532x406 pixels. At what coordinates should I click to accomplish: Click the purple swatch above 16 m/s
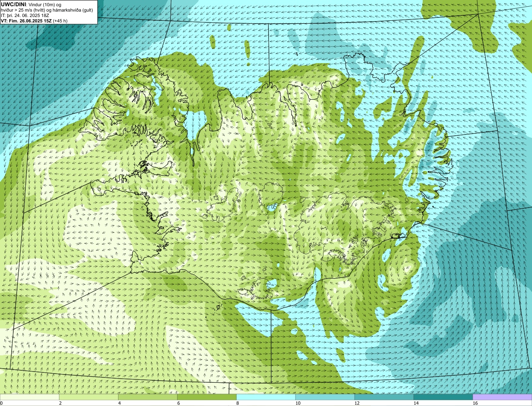tap(502, 397)
